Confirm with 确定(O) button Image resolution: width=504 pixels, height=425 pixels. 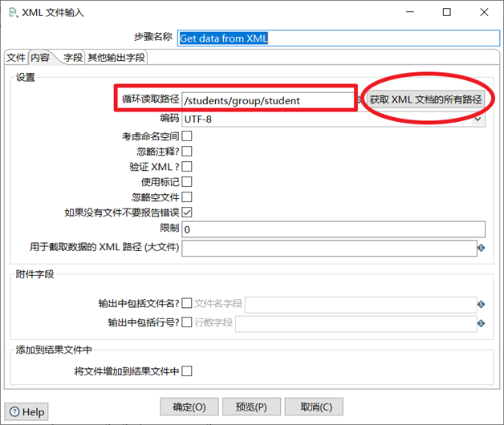click(189, 407)
